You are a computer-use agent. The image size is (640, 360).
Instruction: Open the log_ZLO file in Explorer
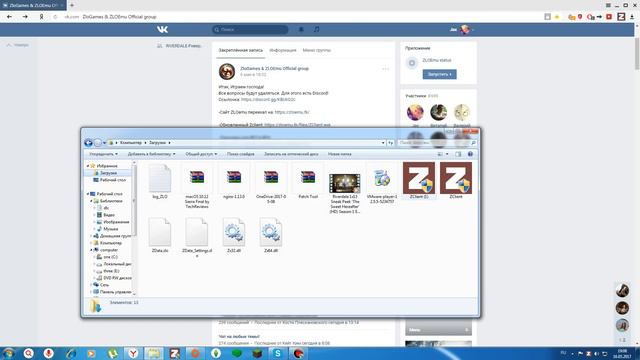160,182
